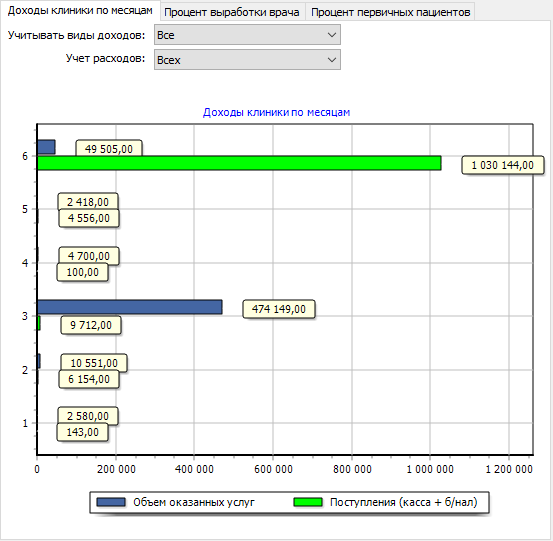
Task: Open the Процент первичных пациентов tab
Action: pos(390,12)
